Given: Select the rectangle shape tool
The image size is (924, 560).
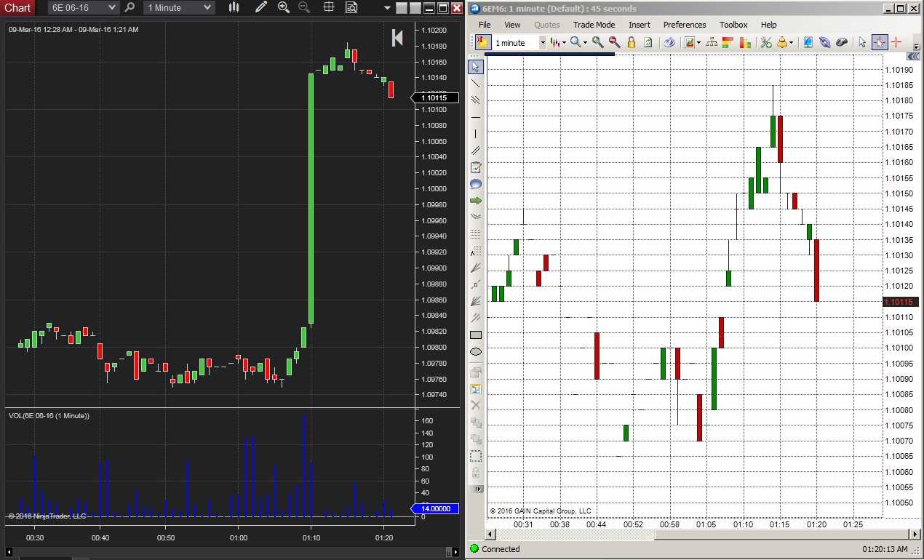Looking at the screenshot, I should 476,335.
